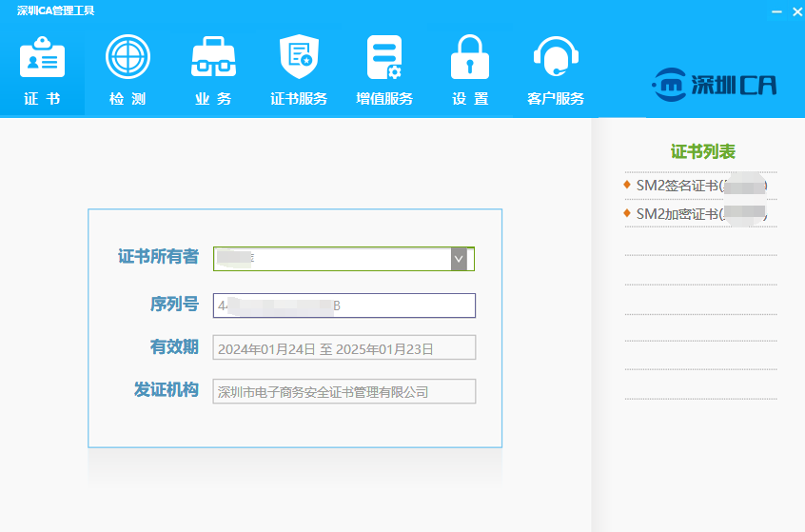Select the 业务 briefcase icon
805x532 pixels.
pyautogui.click(x=213, y=58)
